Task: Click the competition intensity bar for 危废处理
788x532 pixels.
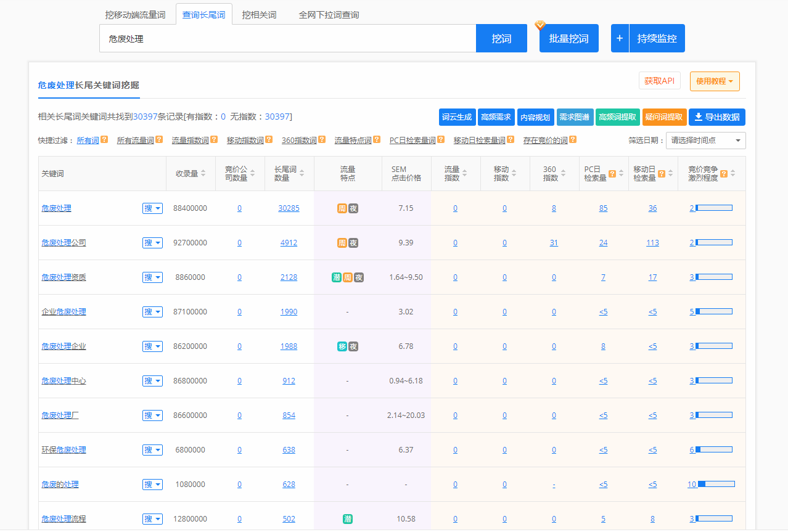Action: [714, 208]
